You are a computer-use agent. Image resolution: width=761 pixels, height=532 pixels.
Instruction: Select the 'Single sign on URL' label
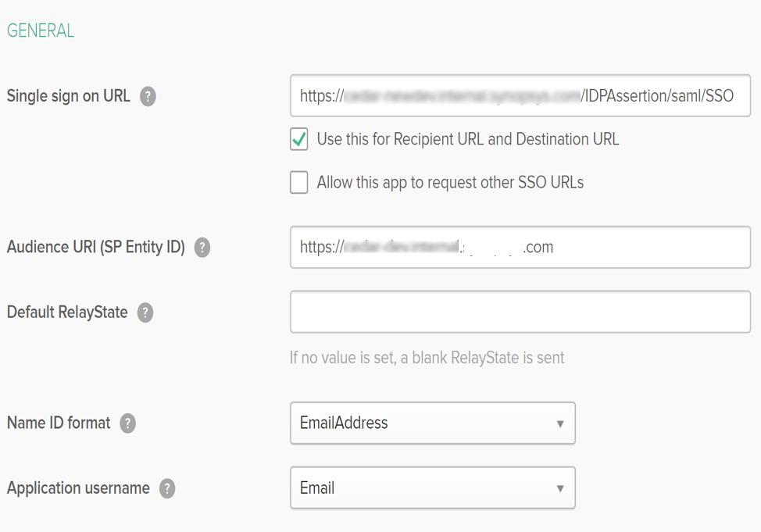[x=69, y=96]
